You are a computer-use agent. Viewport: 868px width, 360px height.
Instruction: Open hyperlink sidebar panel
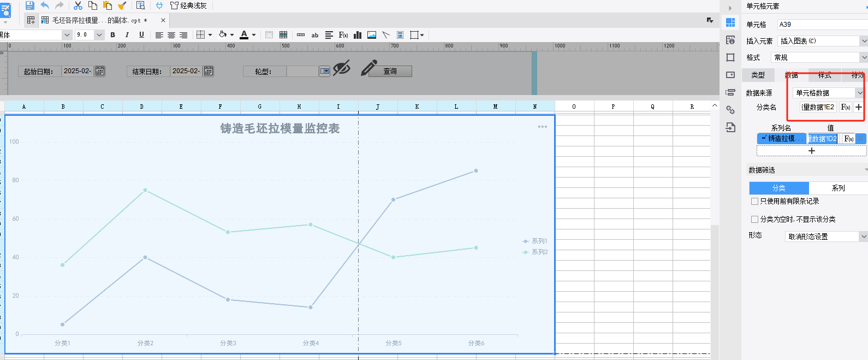pos(730,110)
